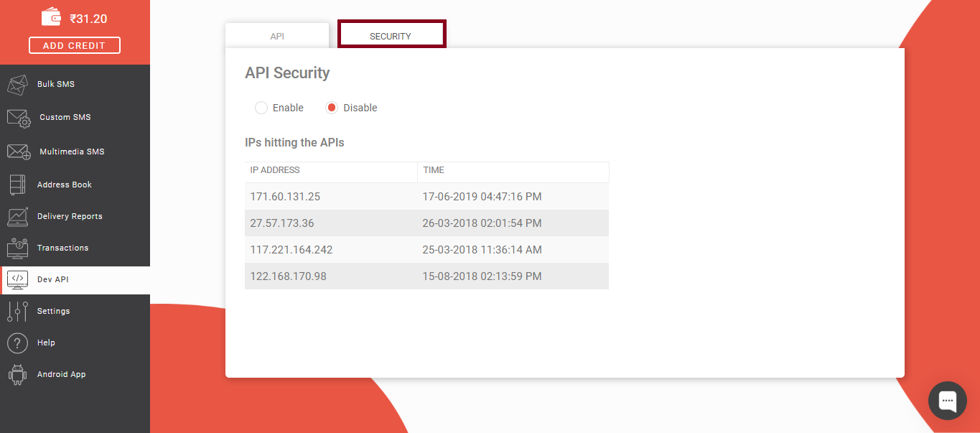The height and width of the screenshot is (433, 980).
Task: Switch to the API tab
Action: [x=277, y=36]
